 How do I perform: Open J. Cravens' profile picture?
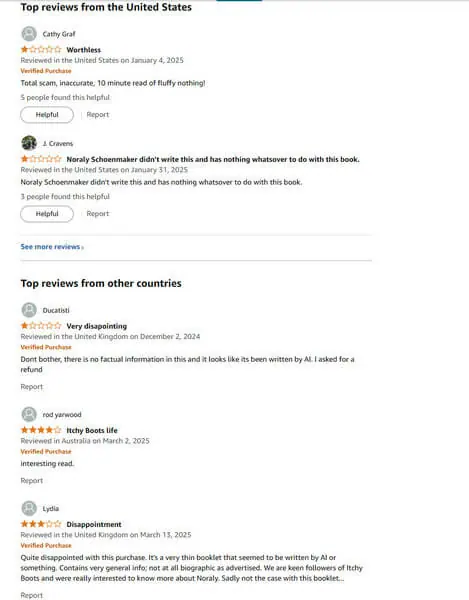29,143
